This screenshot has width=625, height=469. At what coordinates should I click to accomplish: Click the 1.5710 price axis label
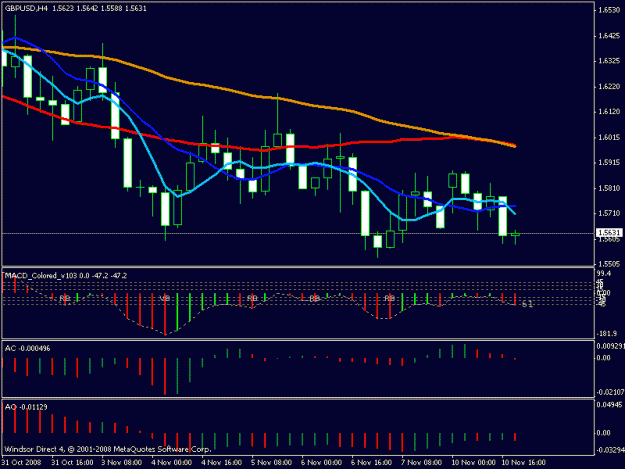[609, 213]
